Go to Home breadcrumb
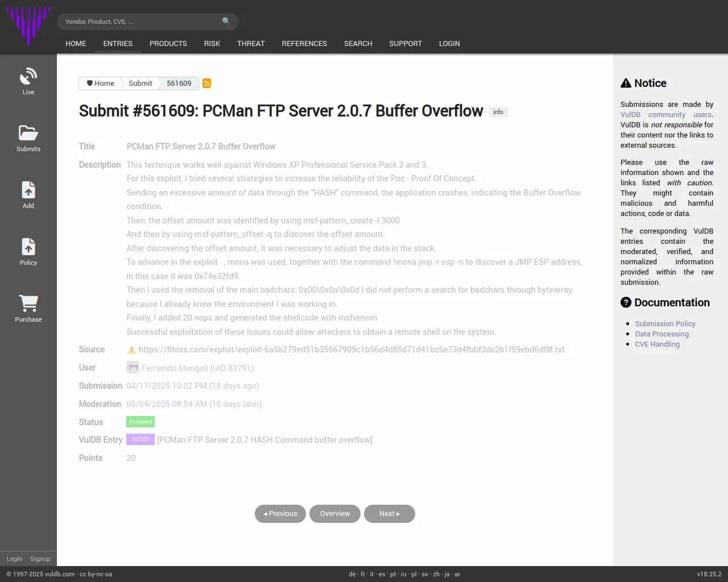The image size is (728, 582). coord(100,84)
